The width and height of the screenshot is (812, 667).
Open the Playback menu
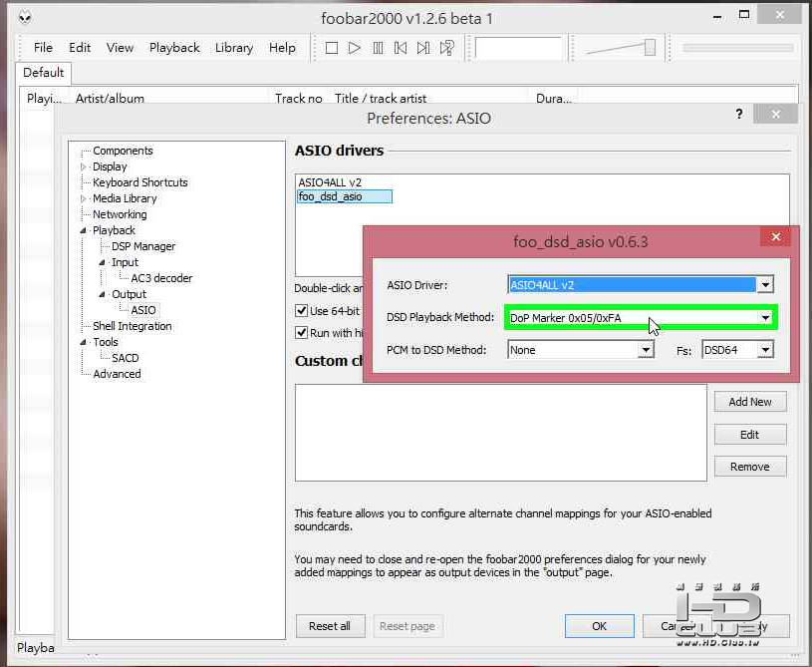tap(174, 48)
